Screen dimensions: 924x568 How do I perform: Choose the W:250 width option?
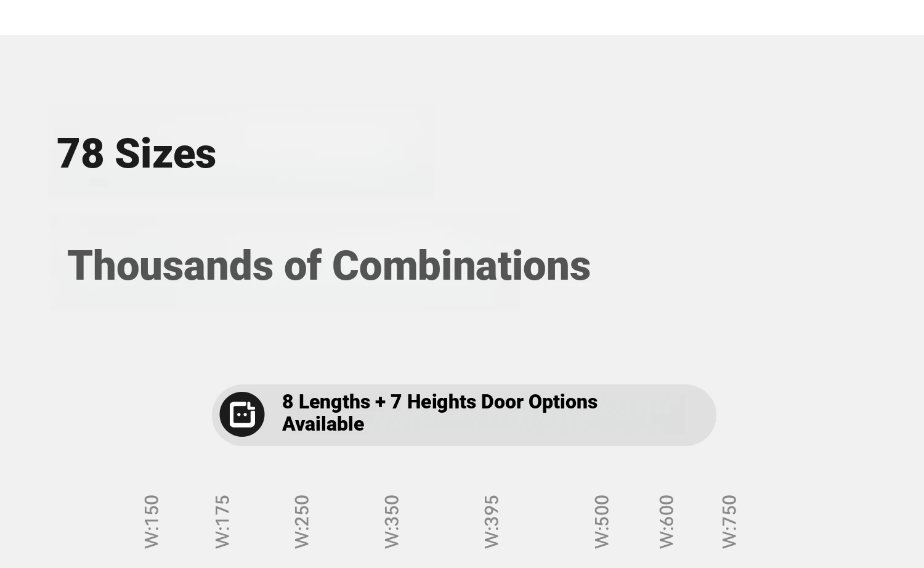click(301, 521)
